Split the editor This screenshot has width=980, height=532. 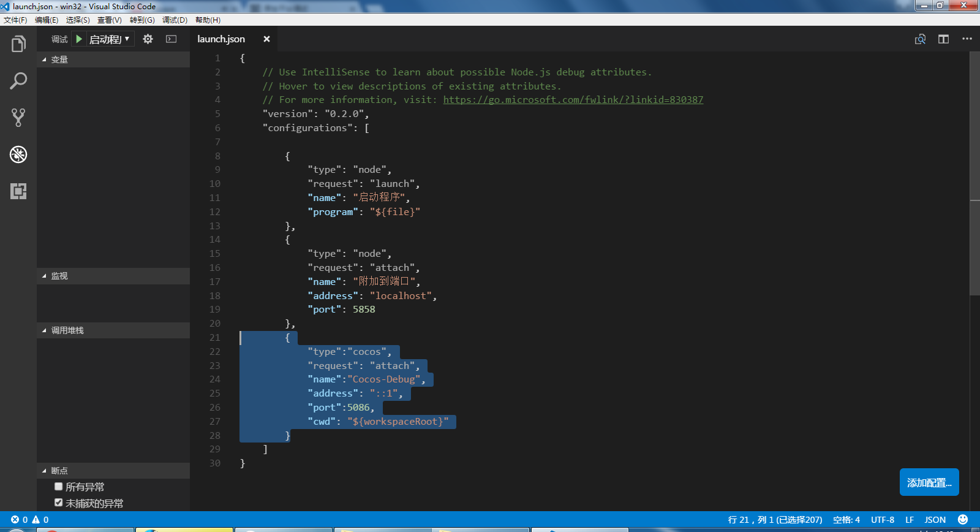(x=943, y=39)
